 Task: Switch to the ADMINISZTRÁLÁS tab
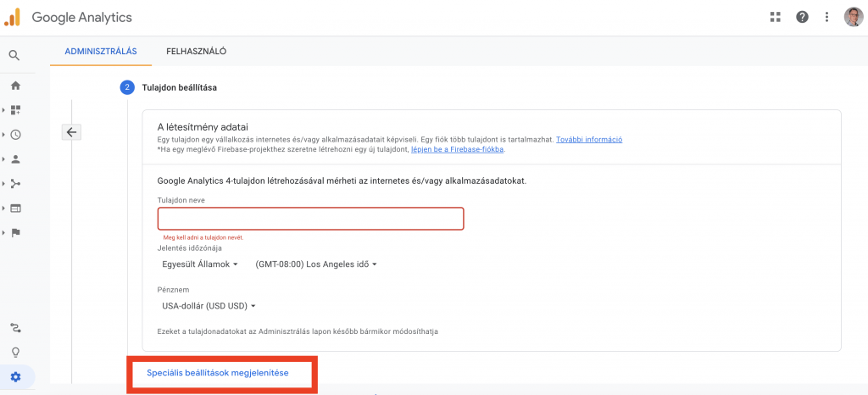101,52
